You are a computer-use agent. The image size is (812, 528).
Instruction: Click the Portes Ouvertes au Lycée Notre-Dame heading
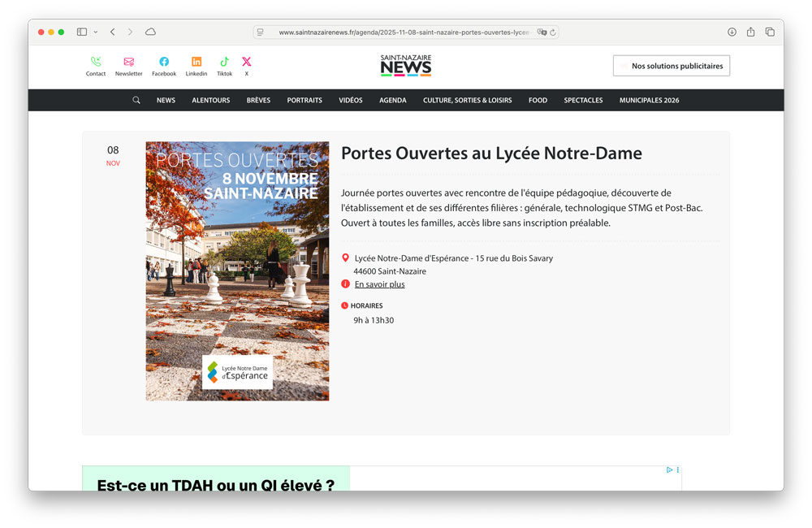[491, 153]
